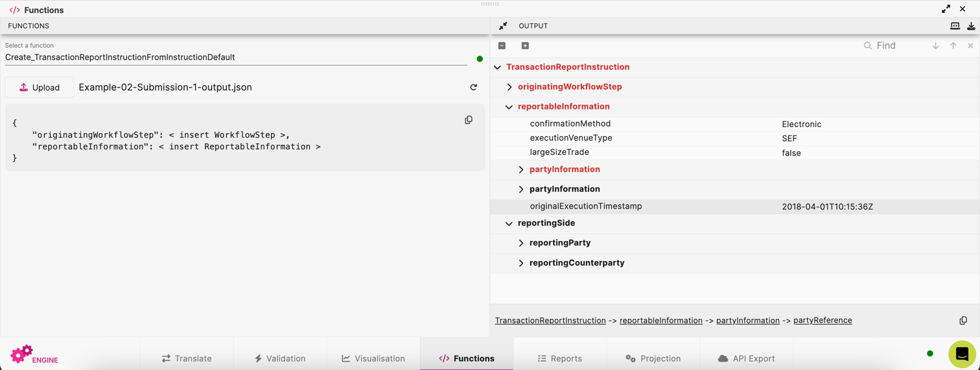This screenshot has height=370, width=980.
Task: Open the Reports tab
Action: coord(560,358)
